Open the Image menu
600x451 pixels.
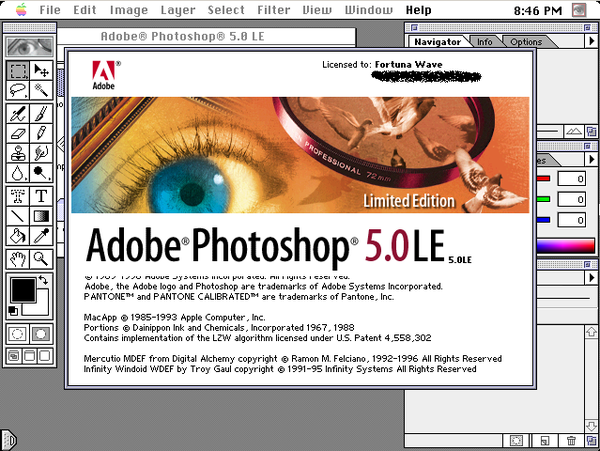coord(129,10)
